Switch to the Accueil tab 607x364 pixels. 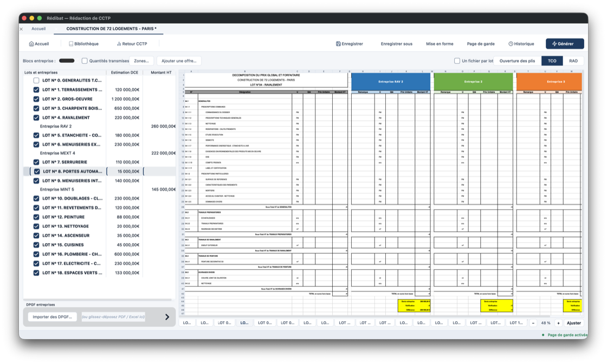tap(38, 29)
